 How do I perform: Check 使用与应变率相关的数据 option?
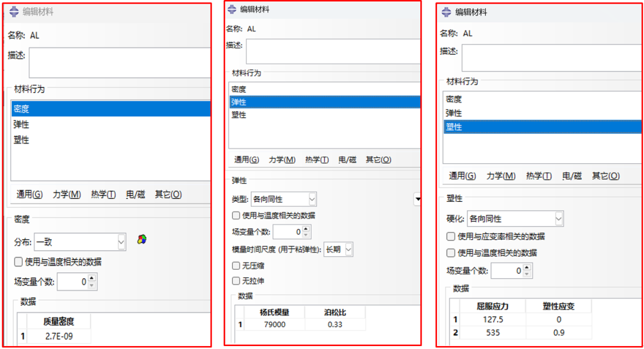(451, 236)
